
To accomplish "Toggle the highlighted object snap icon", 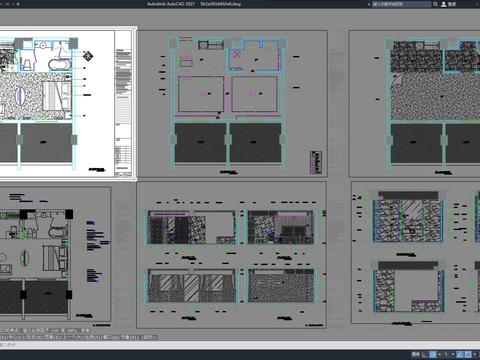I will point(468,354).
